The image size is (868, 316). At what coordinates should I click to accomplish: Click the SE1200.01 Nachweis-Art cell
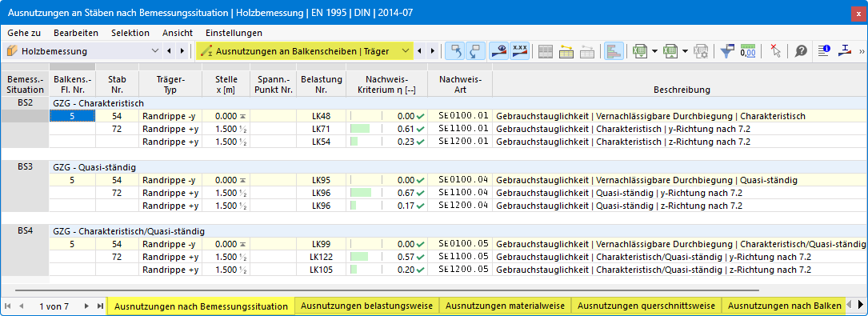click(460, 142)
